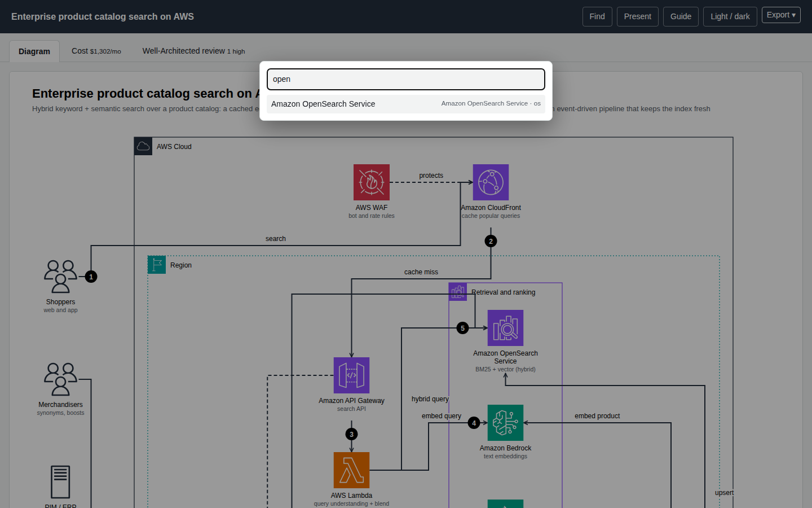Choose Amazon OpenSearch Service search result

tap(406, 104)
